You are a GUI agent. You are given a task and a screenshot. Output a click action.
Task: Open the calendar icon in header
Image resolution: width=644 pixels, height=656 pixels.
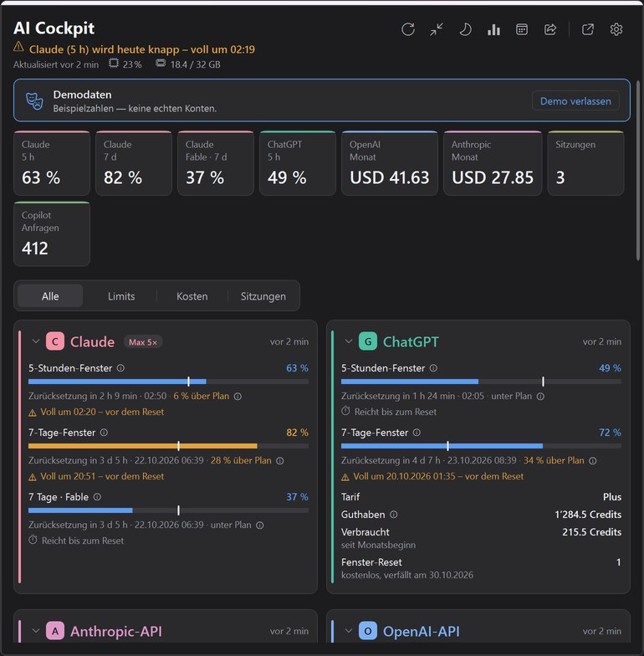[522, 29]
